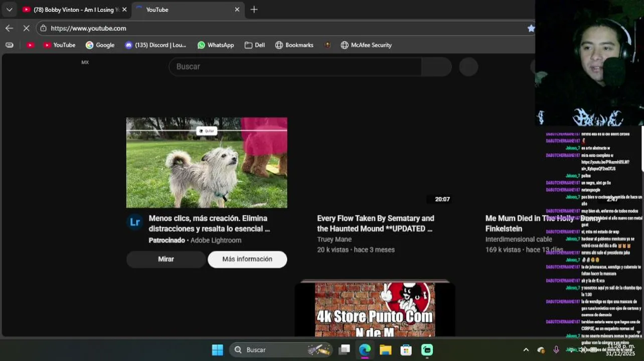Click the youtube.com address bar

tap(286, 28)
